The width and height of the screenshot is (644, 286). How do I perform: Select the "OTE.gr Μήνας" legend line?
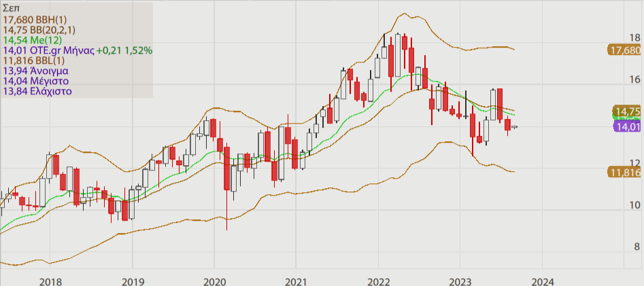point(78,50)
